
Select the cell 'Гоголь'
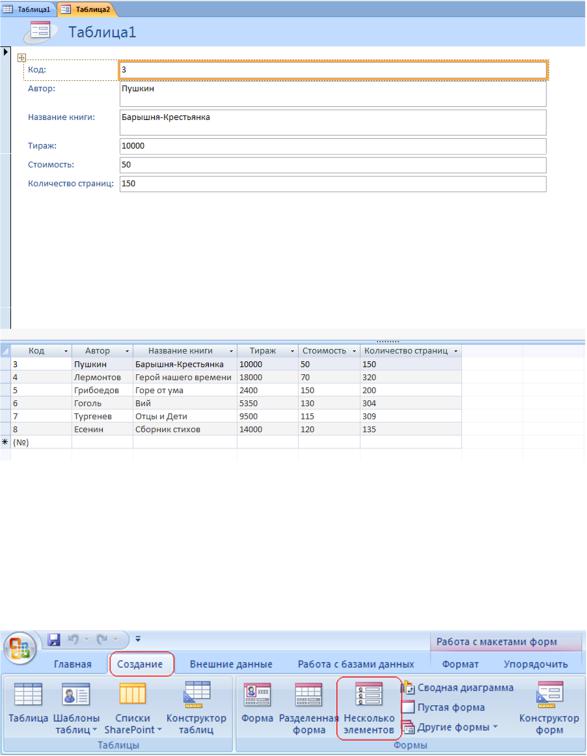102,403
